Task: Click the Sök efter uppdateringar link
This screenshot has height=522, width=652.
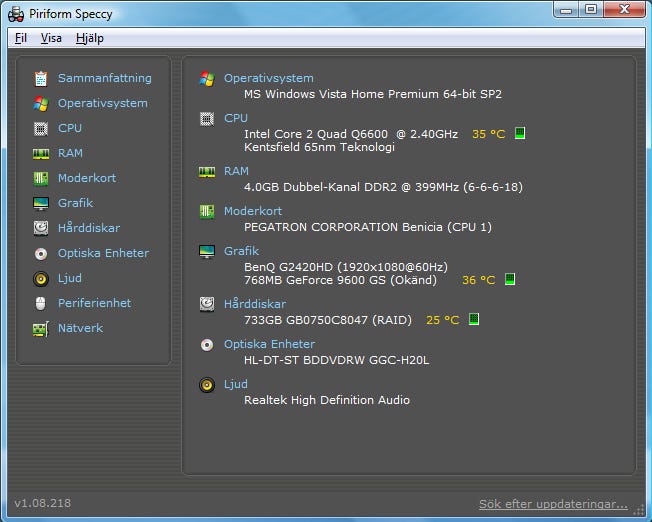Action: [x=553, y=503]
